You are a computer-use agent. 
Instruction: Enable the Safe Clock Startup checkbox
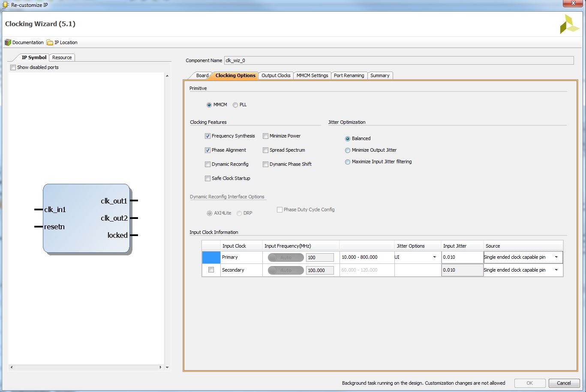(x=208, y=179)
